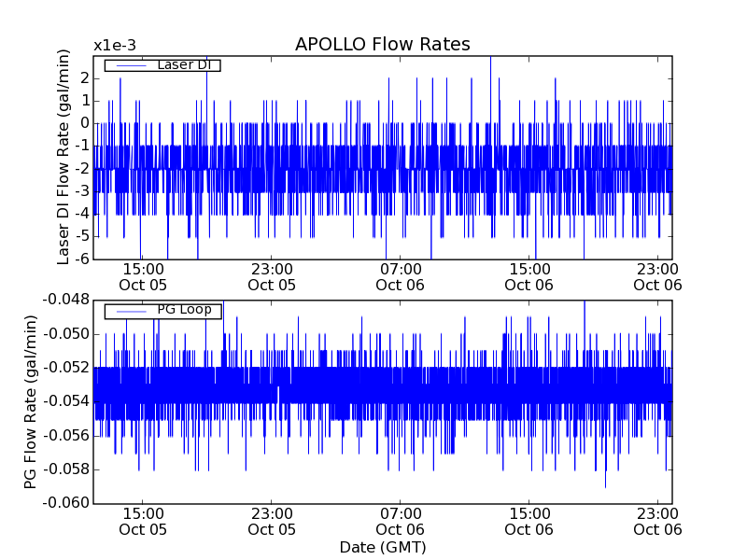
Task: Click upper plot's 07:00 Oct 06 tick label
Action: pos(402,277)
